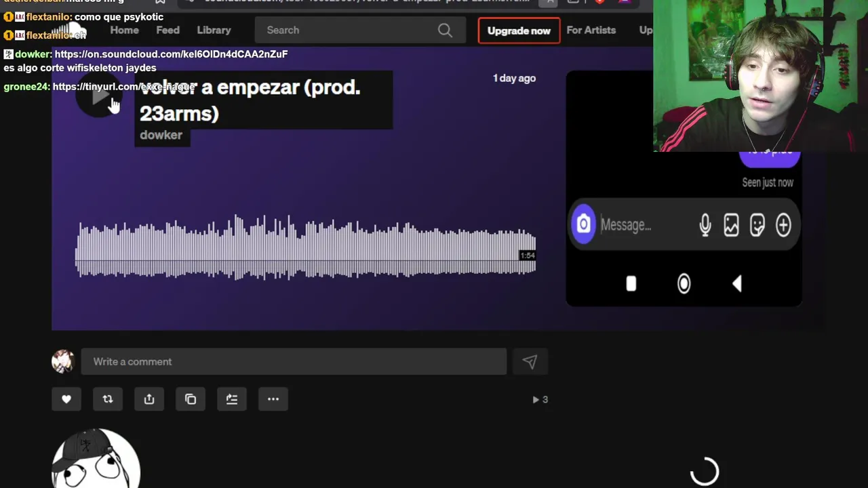Seek within the track waveform
The image size is (868, 488).
[x=305, y=247]
